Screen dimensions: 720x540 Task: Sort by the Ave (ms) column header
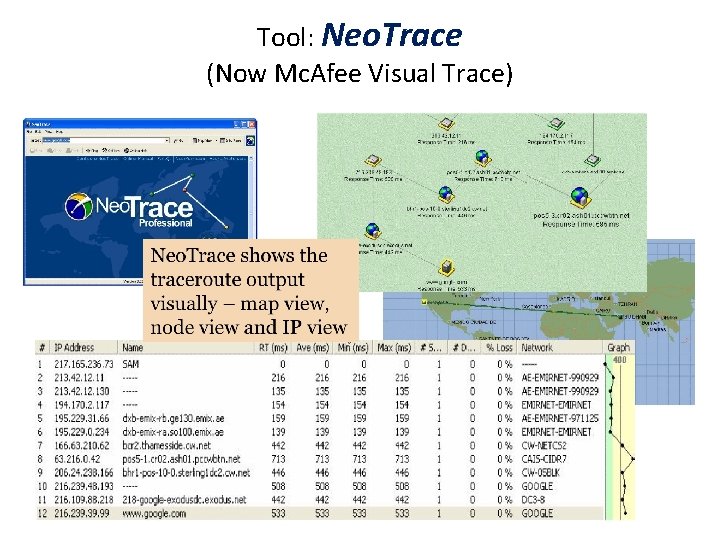click(313, 348)
